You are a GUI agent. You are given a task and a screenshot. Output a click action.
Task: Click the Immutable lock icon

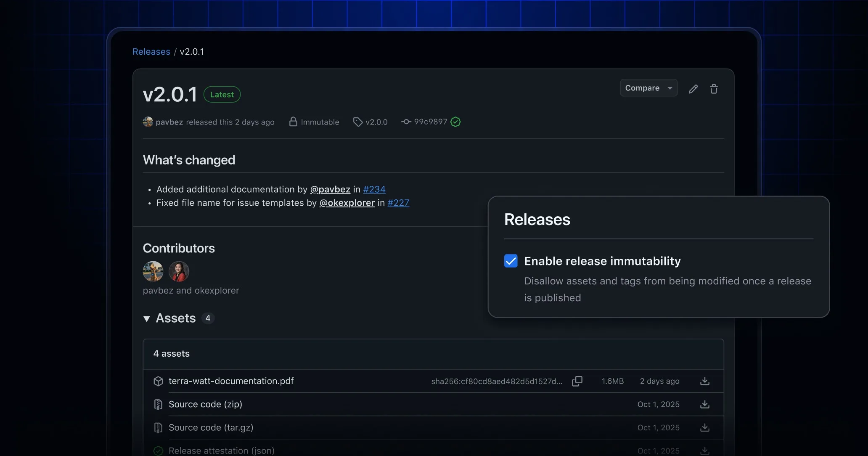pos(293,122)
